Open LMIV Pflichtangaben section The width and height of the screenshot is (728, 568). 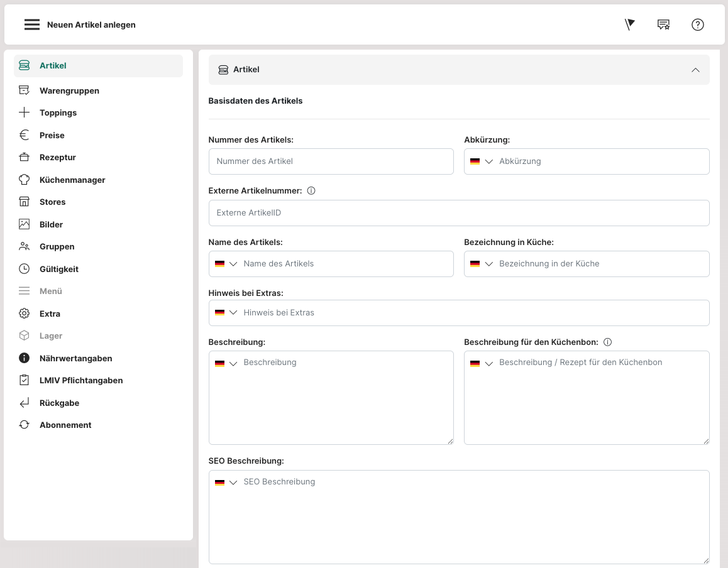coord(80,380)
